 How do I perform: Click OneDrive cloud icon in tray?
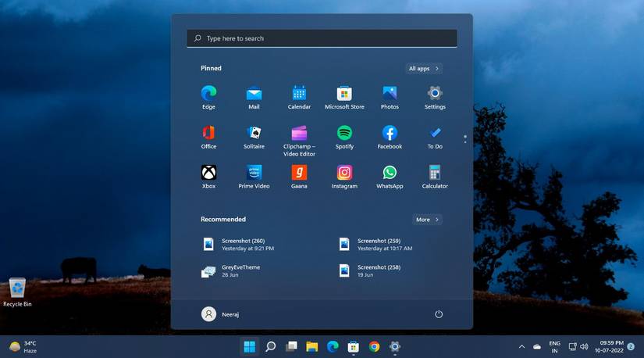tap(537, 347)
